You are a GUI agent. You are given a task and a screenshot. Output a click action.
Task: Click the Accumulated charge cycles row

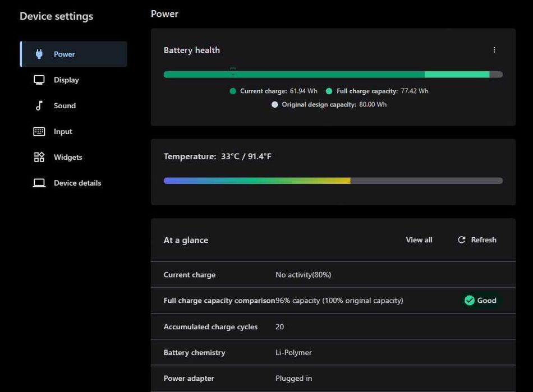click(x=333, y=326)
